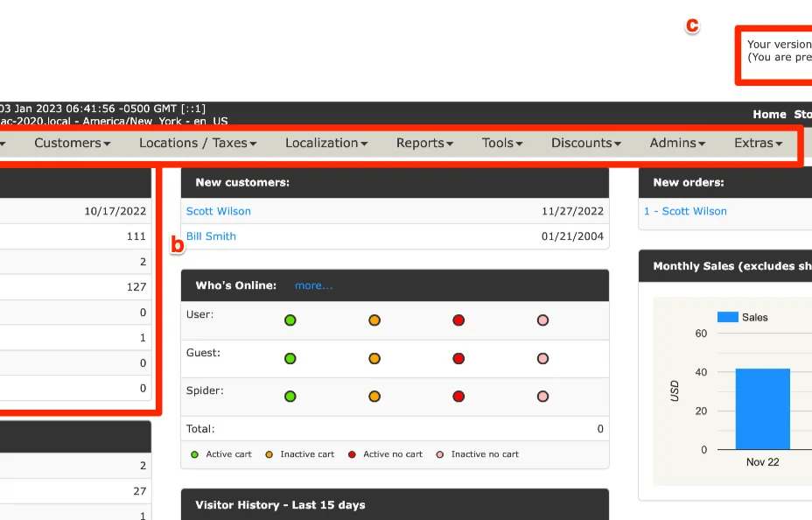This screenshot has width=812, height=520.
Task: Open customer Scott Wilson under New customers
Action: click(219, 211)
